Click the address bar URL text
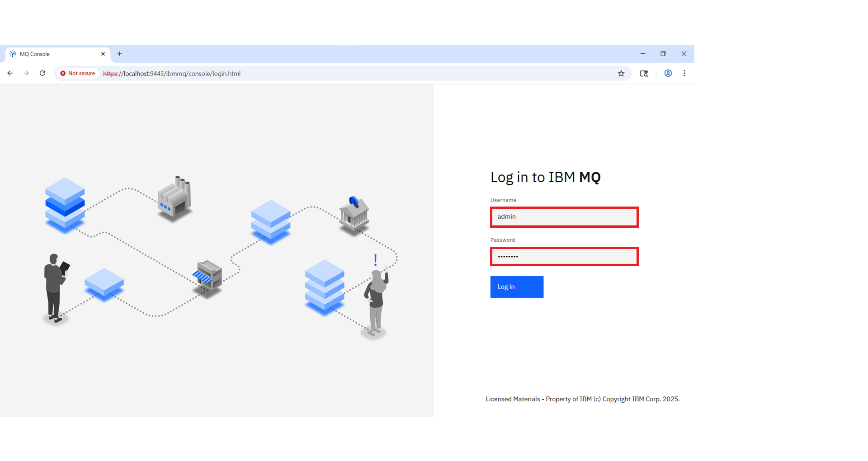Screen dimensions: 868x461 pyautogui.click(x=172, y=74)
